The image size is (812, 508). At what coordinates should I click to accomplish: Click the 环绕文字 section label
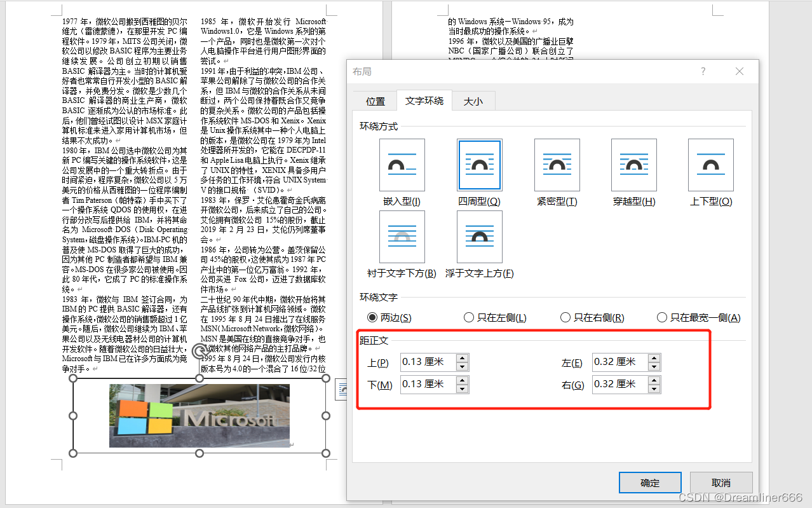coord(379,297)
